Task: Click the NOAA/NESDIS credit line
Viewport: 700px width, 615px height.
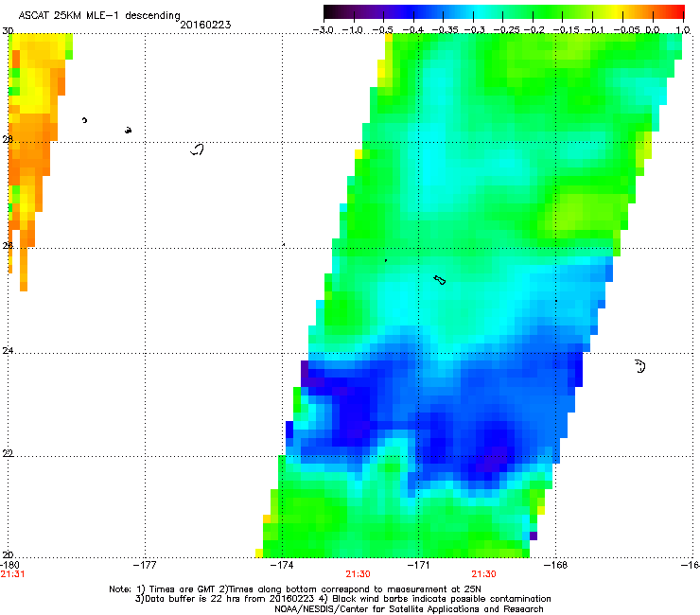Action: (409, 609)
